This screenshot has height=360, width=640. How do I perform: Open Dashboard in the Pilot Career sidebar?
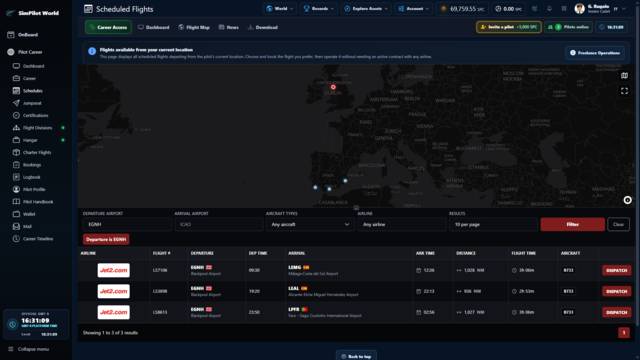29,66
